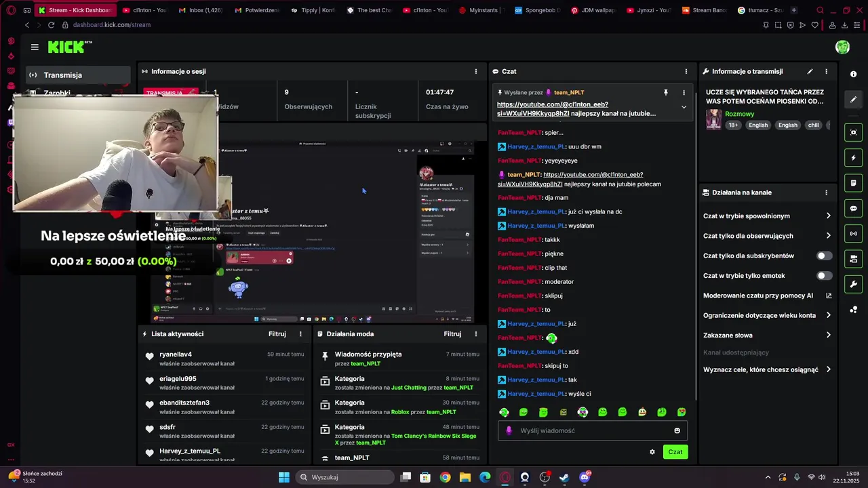This screenshot has width=868, height=488.
Task: Send message with the green Czat button
Action: [x=675, y=452]
